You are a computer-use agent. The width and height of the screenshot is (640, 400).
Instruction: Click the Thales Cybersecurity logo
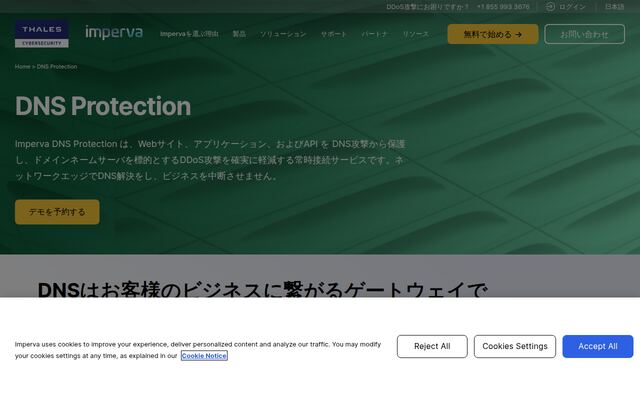pyautogui.click(x=42, y=34)
